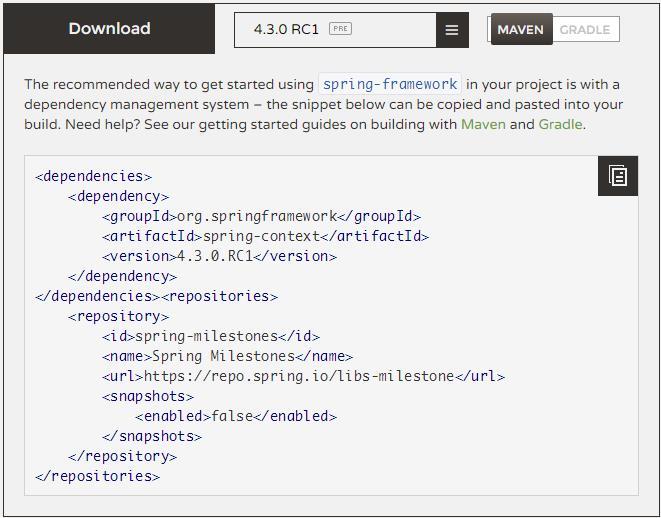661x518 pixels.
Task: Click the opening <dependency> line
Action: 119,196
